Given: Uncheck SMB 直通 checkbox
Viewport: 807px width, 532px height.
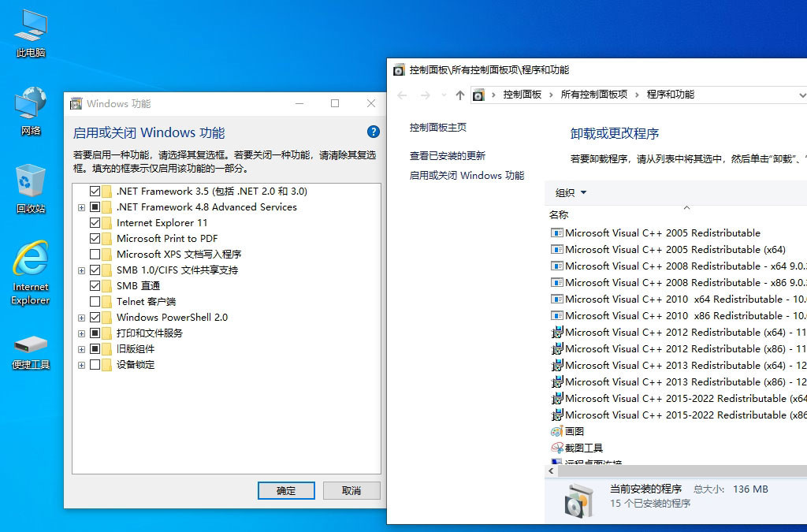Looking at the screenshot, I should [x=95, y=285].
